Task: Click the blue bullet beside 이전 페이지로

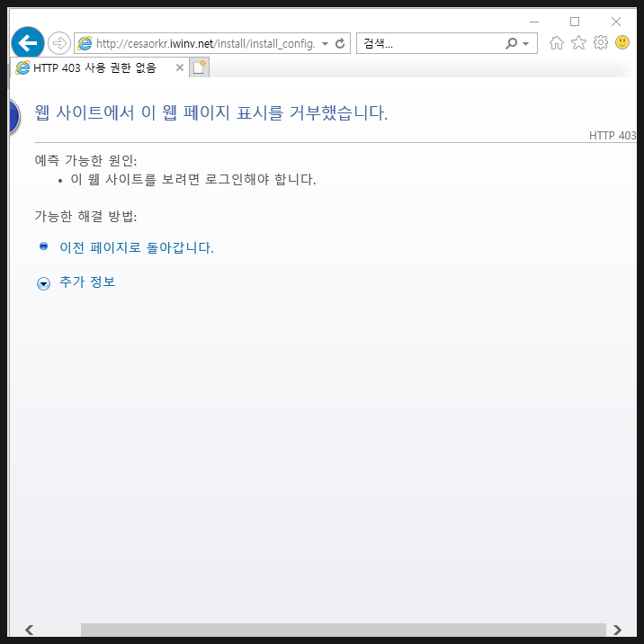Action: click(x=43, y=246)
